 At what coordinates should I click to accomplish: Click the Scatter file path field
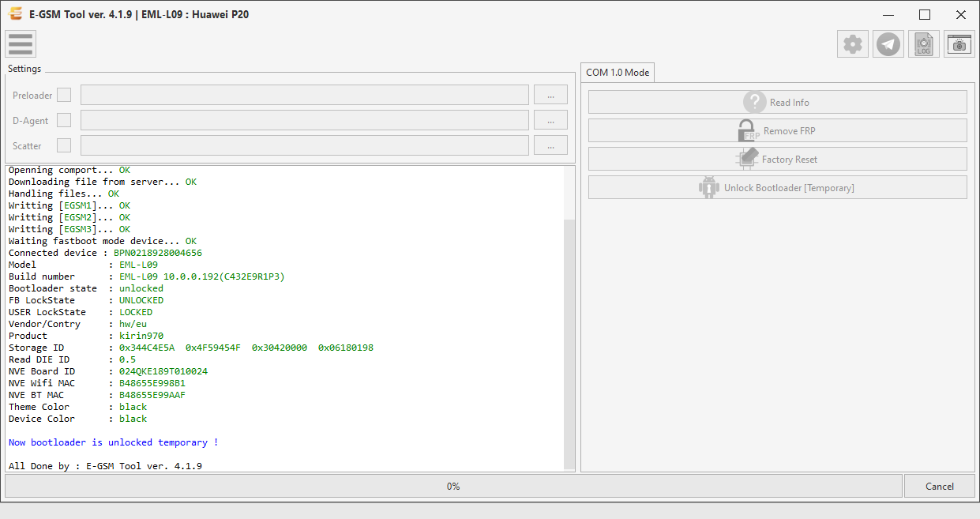coord(305,145)
